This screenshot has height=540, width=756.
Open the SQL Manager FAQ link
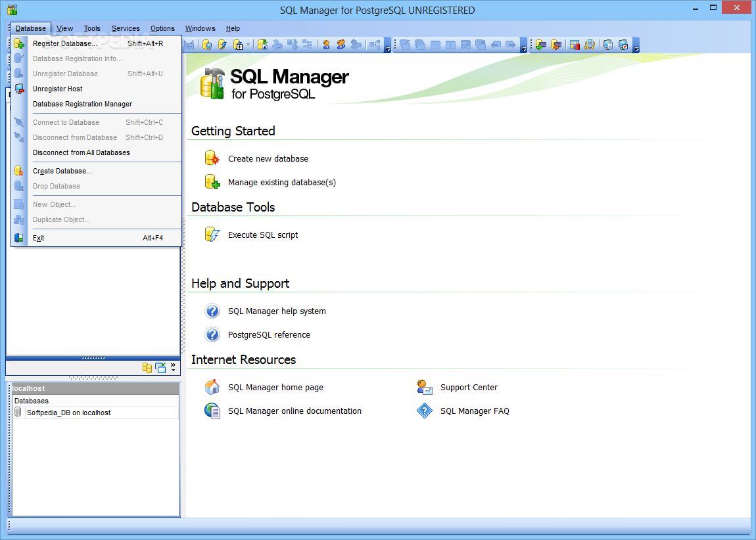pyautogui.click(x=475, y=411)
